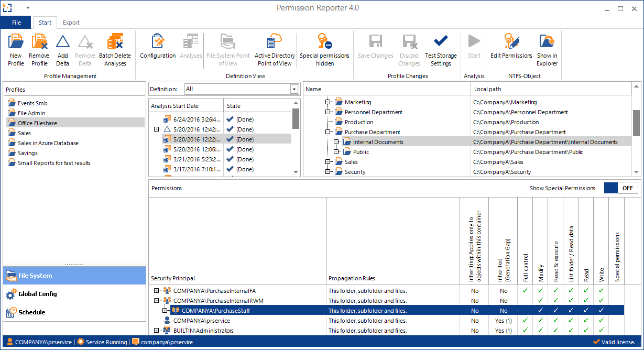Switch to the Export ribbon tab
This screenshot has height=350, width=644.
71,23
